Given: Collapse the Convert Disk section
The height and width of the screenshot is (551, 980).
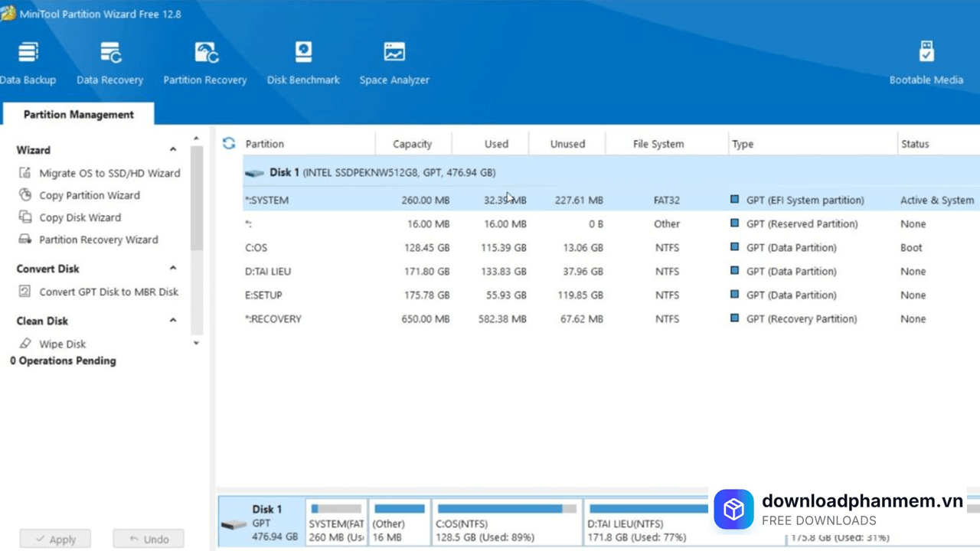Looking at the screenshot, I should point(172,268).
